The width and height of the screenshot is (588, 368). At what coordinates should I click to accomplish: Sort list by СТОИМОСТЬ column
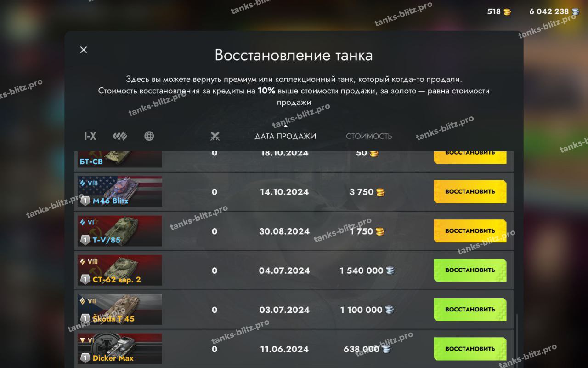(369, 136)
